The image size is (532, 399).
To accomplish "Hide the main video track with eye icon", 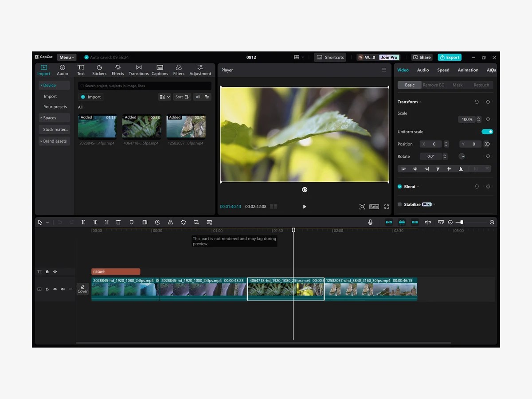I will click(55, 289).
